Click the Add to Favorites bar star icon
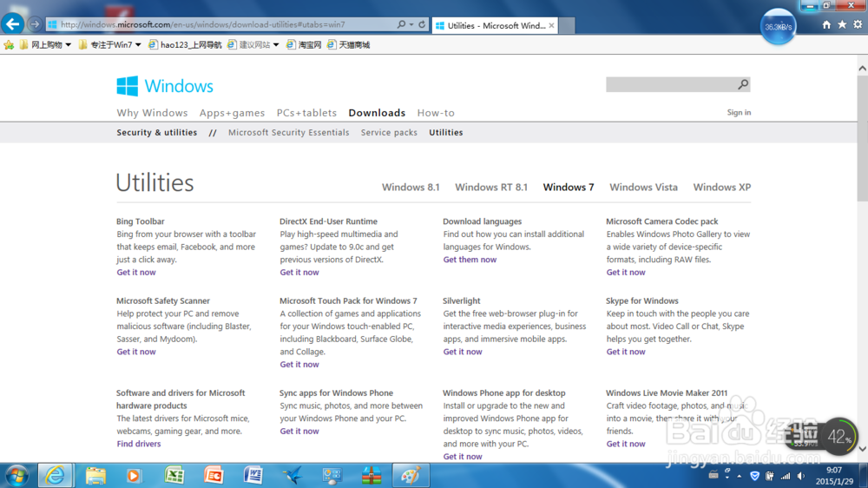Image resolution: width=868 pixels, height=488 pixels. [9, 45]
